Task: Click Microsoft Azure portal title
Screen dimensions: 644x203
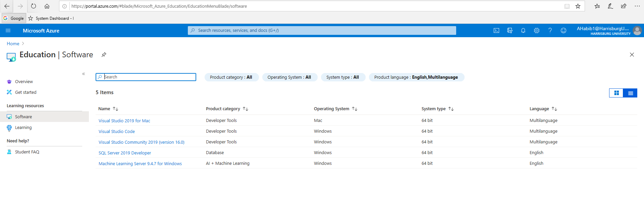Action: click(41, 30)
